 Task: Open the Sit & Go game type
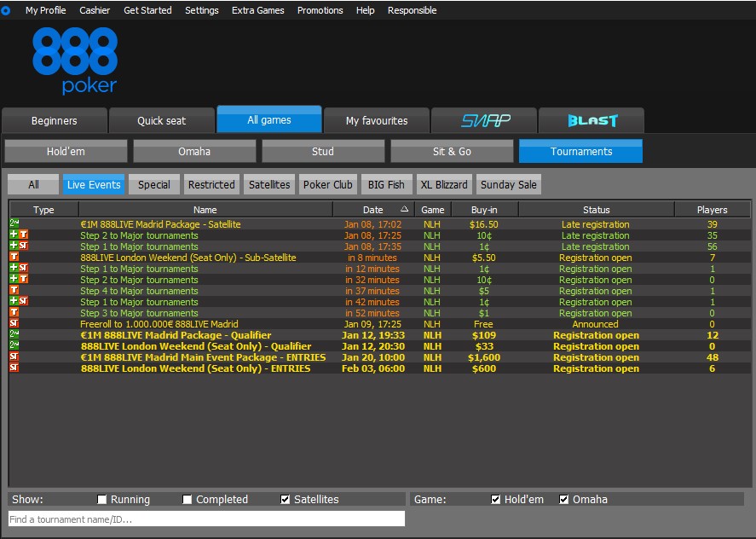452,152
